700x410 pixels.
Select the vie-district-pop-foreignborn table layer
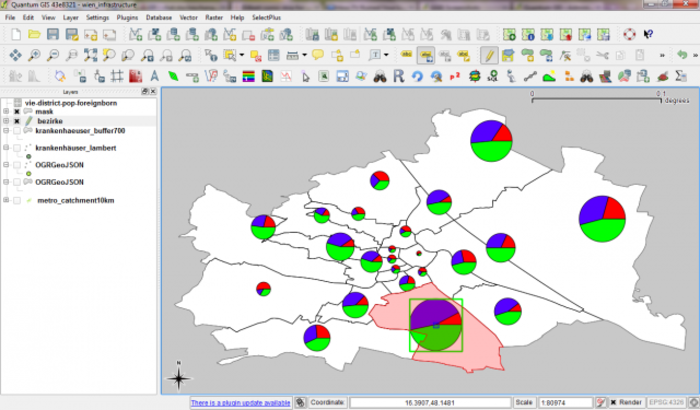(x=71, y=103)
